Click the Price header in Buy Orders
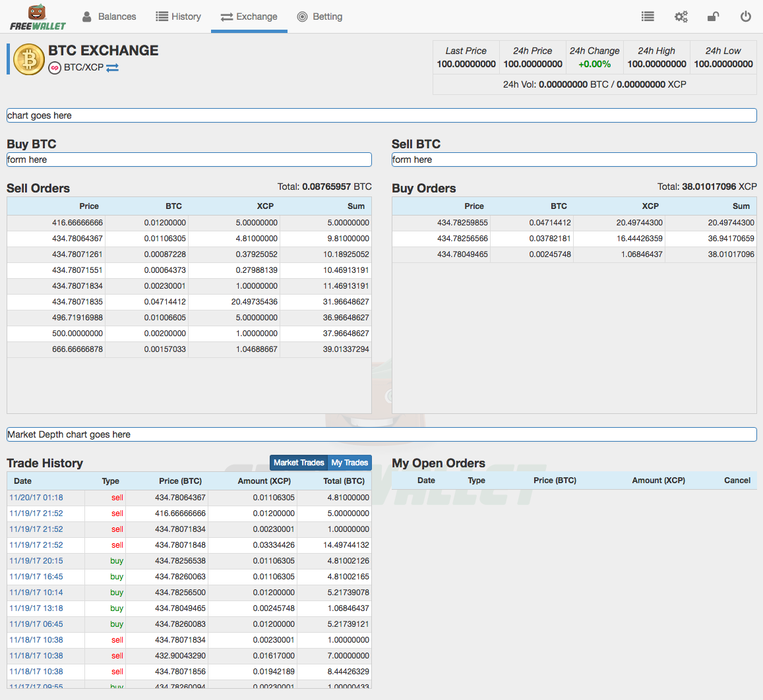Image resolution: width=763 pixels, height=700 pixels. tap(474, 206)
